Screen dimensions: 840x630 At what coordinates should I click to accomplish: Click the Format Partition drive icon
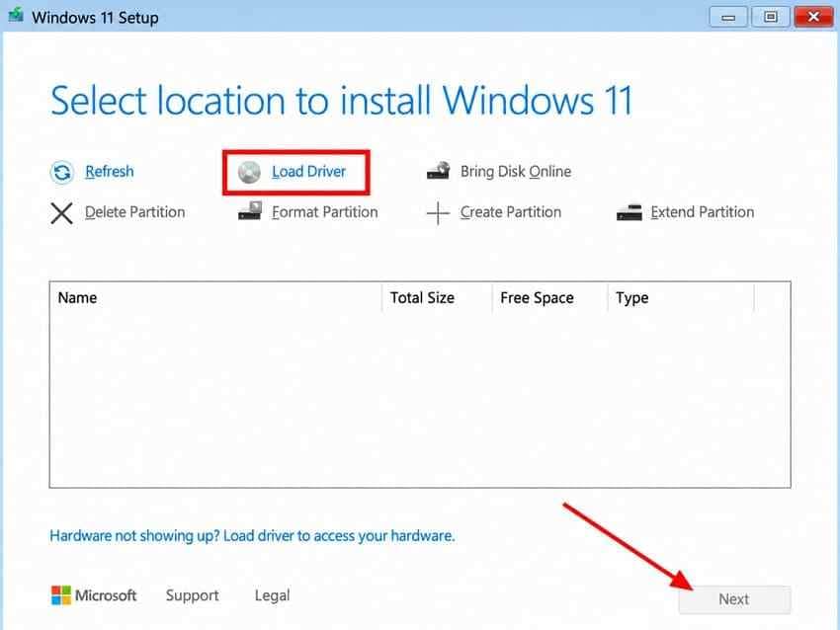[250, 211]
